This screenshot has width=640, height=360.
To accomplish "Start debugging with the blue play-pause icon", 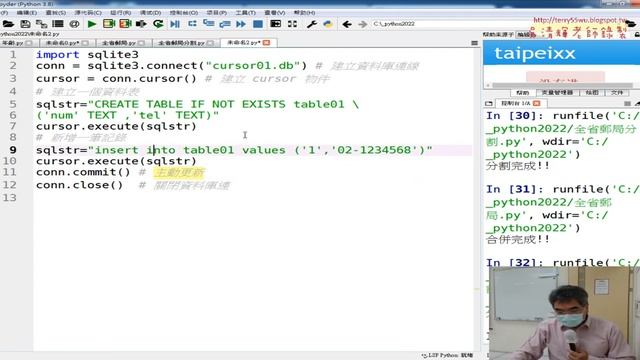I will pos(175,24).
